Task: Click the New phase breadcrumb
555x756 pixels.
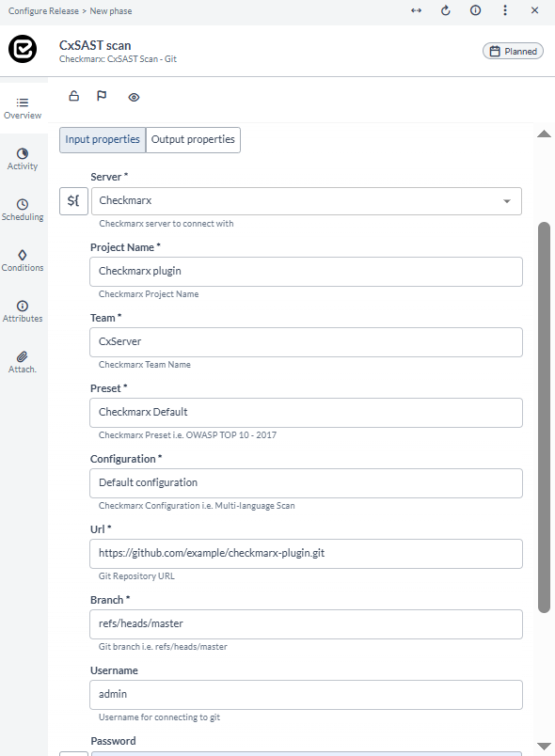Action: pyautogui.click(x=110, y=11)
